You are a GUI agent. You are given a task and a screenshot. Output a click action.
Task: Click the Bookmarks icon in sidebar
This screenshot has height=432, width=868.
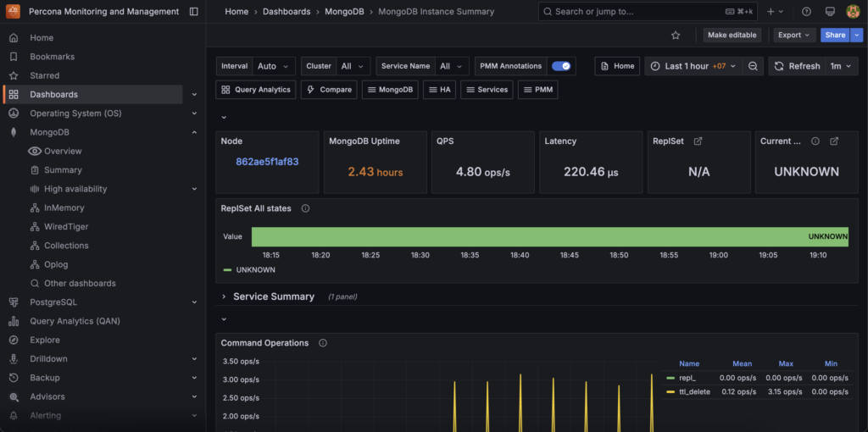click(x=14, y=57)
